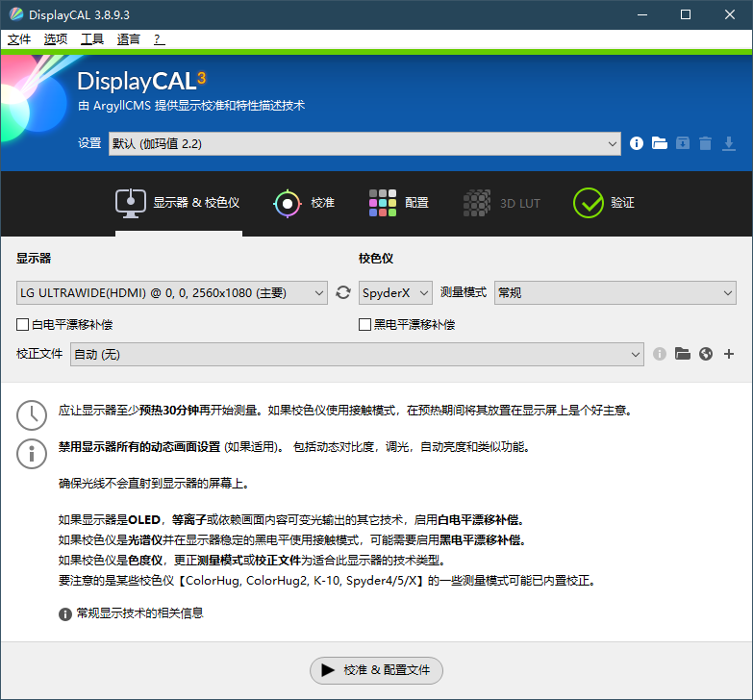Screen dimensions: 753x700
Task: Open the 工具 menu
Action: [x=92, y=39]
